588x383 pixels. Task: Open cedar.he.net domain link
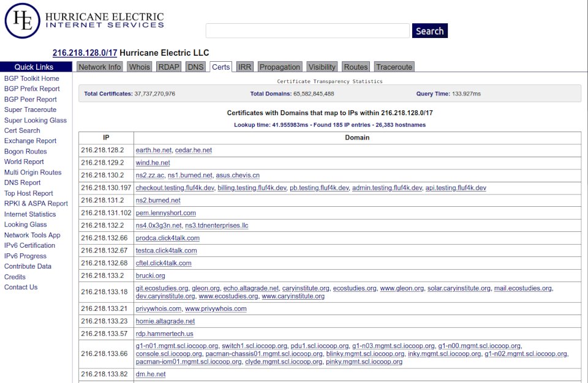[x=194, y=150]
